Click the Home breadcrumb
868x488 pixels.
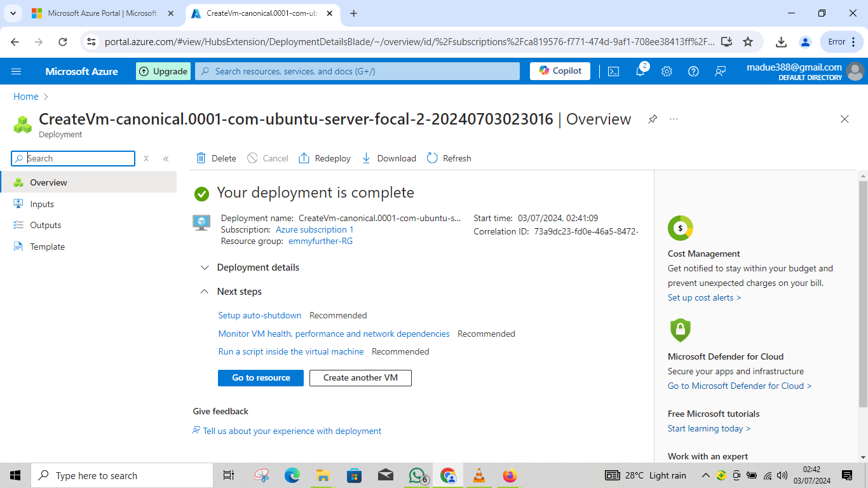coord(26,97)
